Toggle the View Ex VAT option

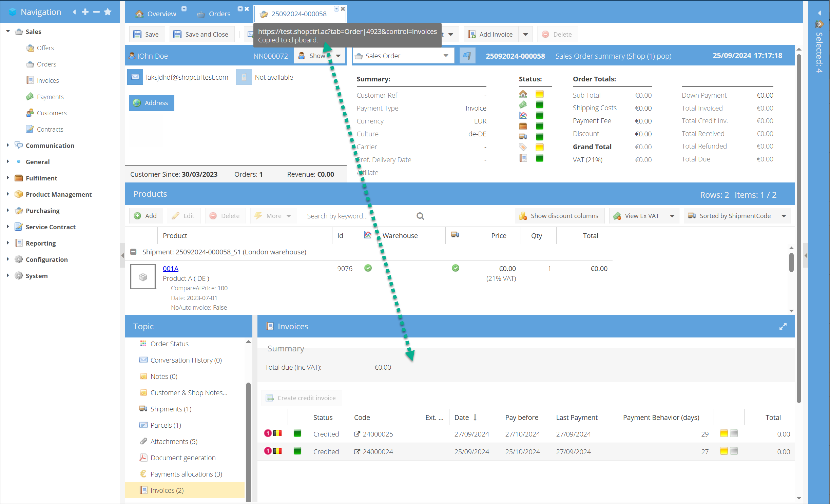(x=637, y=216)
